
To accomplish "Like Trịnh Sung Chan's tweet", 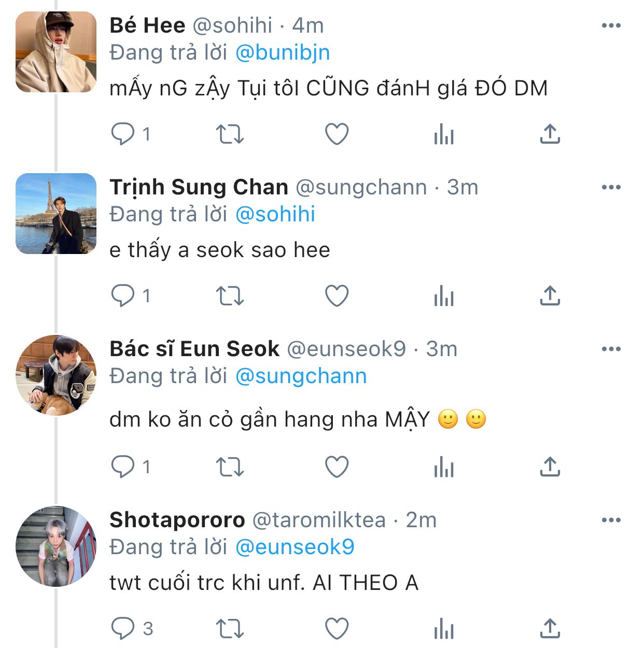I will pyautogui.click(x=337, y=296).
